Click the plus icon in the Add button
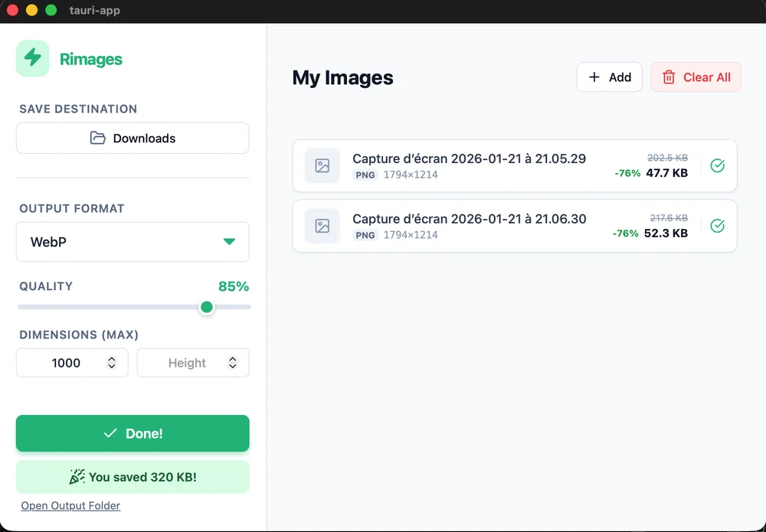 (593, 77)
